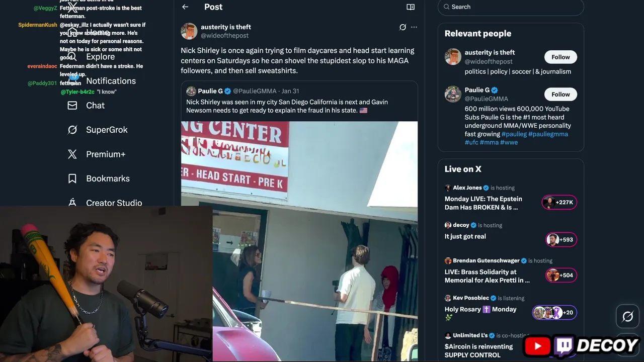Click the Explore sidebar item

100,57
